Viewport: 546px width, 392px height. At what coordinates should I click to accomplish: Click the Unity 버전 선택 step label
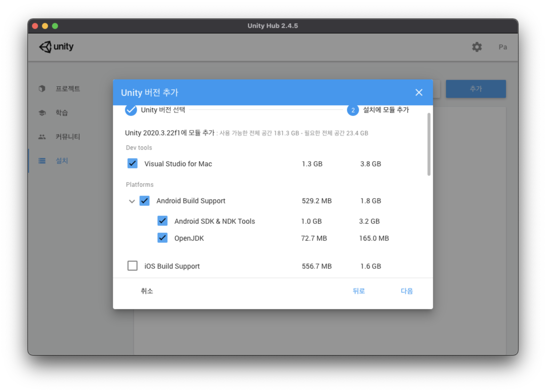pyautogui.click(x=163, y=110)
